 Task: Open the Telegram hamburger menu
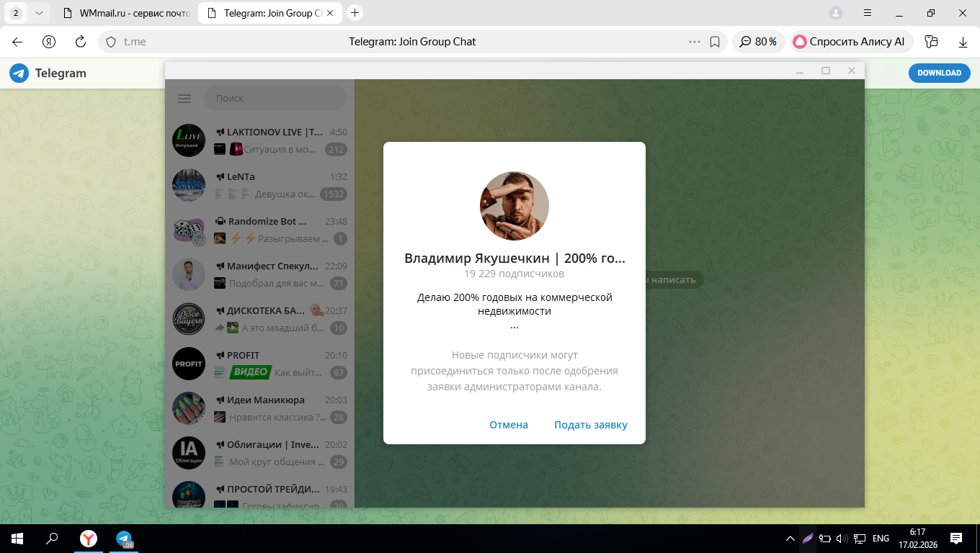(x=184, y=99)
